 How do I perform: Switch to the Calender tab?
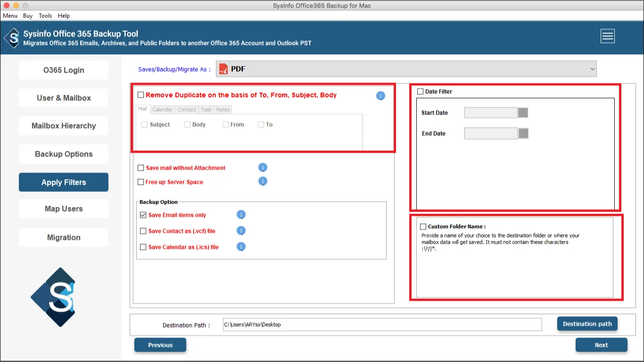coord(162,109)
